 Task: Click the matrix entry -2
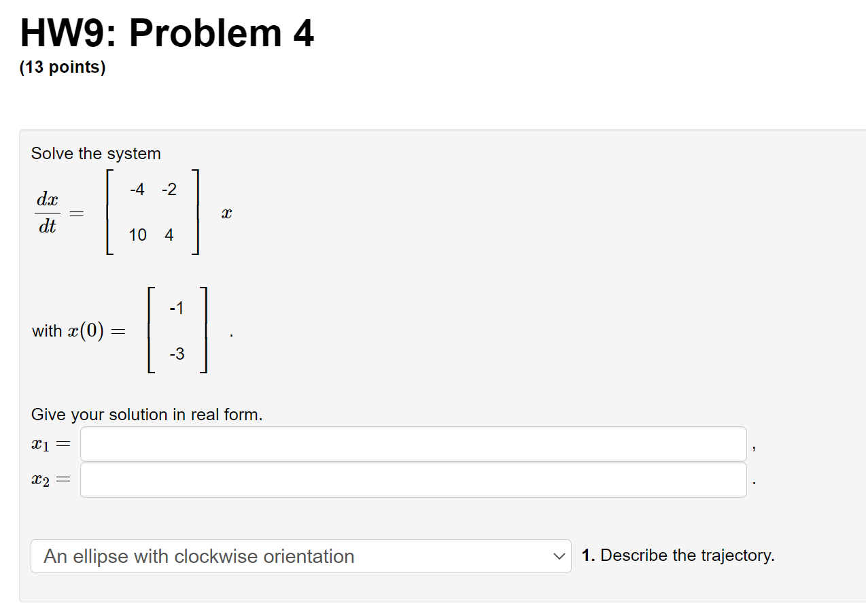pos(170,189)
